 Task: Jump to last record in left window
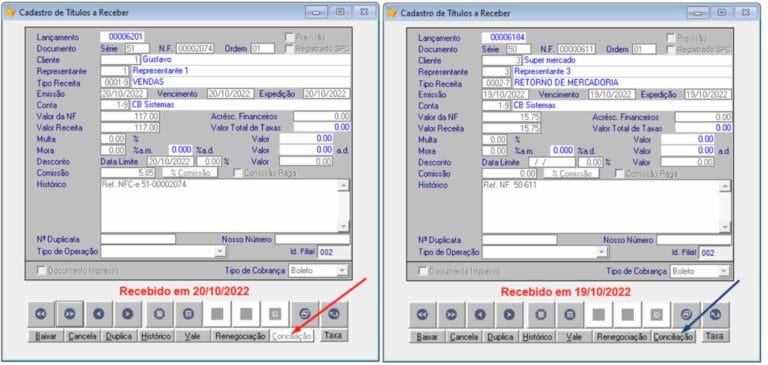pyautogui.click(x=70, y=315)
